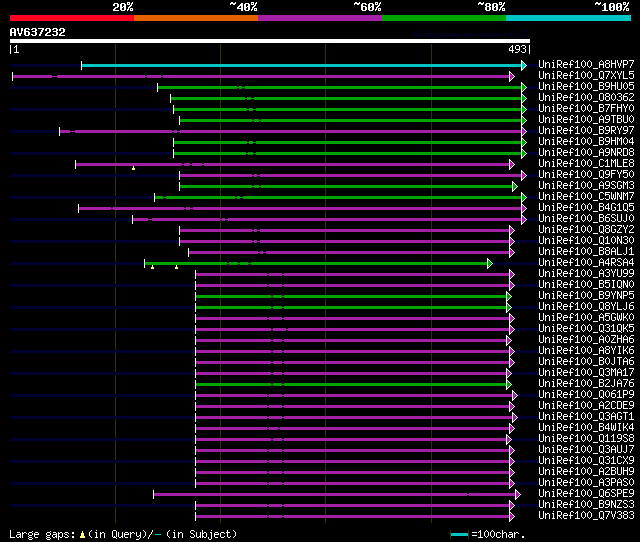Open the UniRef100_B5IQN0 label

coord(586,285)
